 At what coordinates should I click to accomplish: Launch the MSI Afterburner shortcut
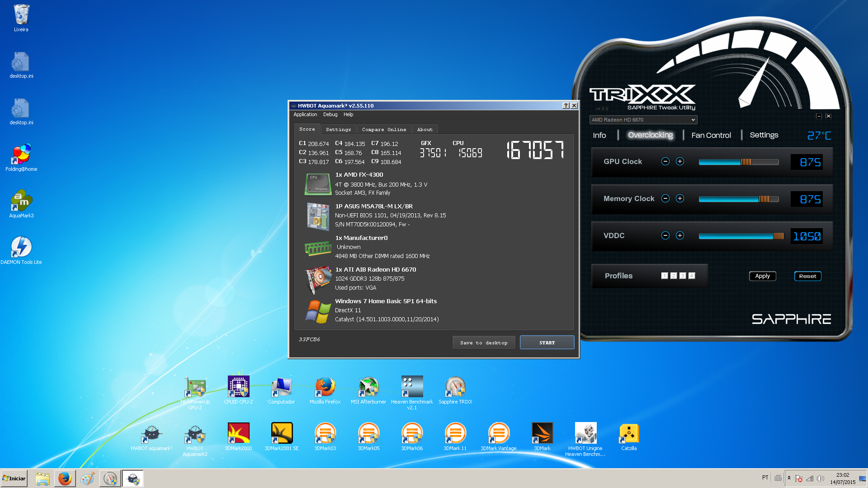(368, 390)
